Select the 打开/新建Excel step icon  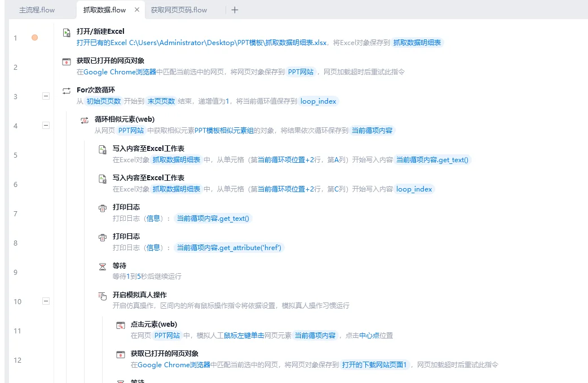point(66,31)
